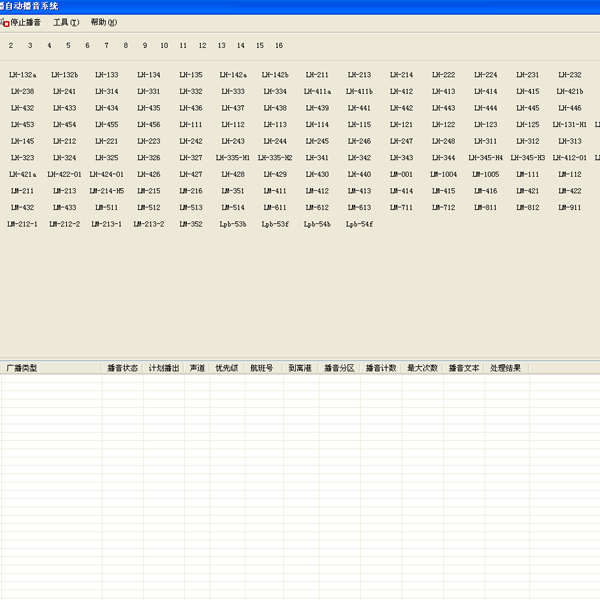600x600 pixels.
Task: Select zone Lpb-54f
Action: coord(359,224)
